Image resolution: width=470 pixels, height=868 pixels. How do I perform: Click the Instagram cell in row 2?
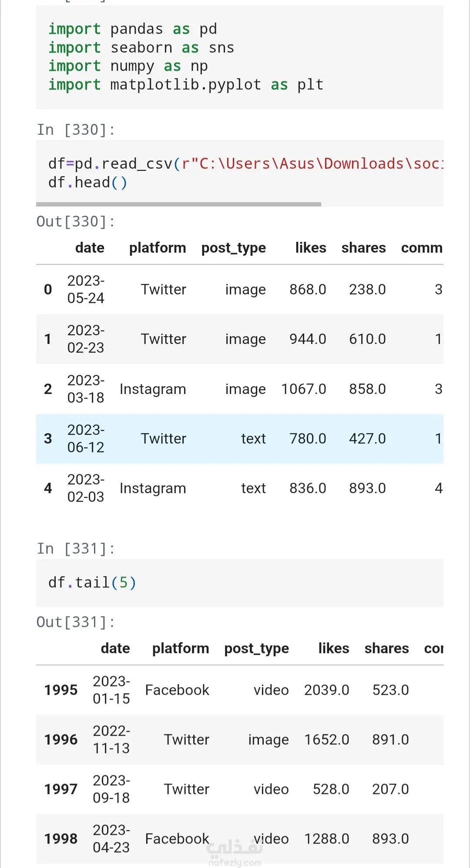point(153,389)
